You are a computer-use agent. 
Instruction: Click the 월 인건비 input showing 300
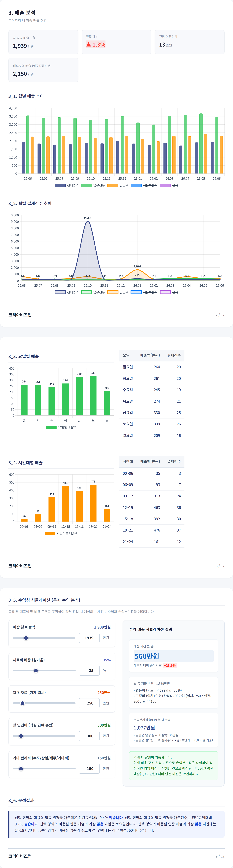click(x=89, y=736)
